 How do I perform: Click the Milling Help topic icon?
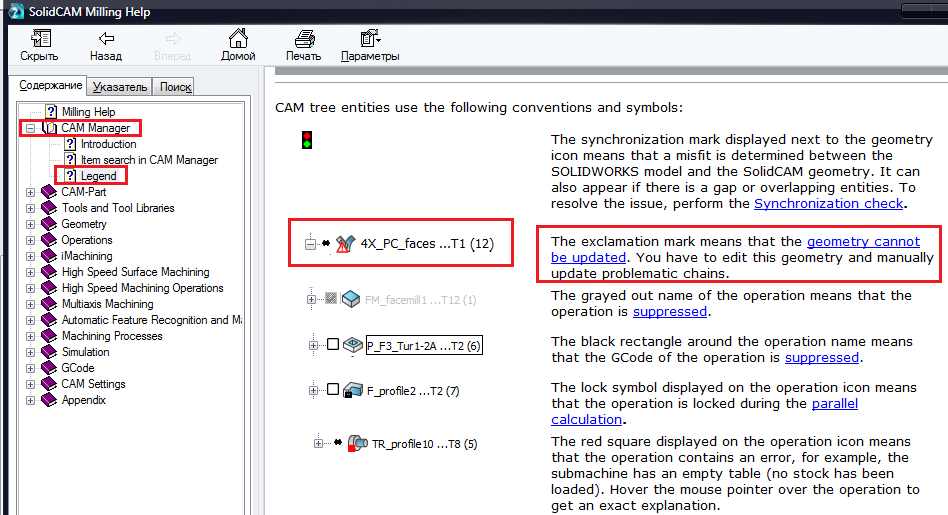point(51,112)
